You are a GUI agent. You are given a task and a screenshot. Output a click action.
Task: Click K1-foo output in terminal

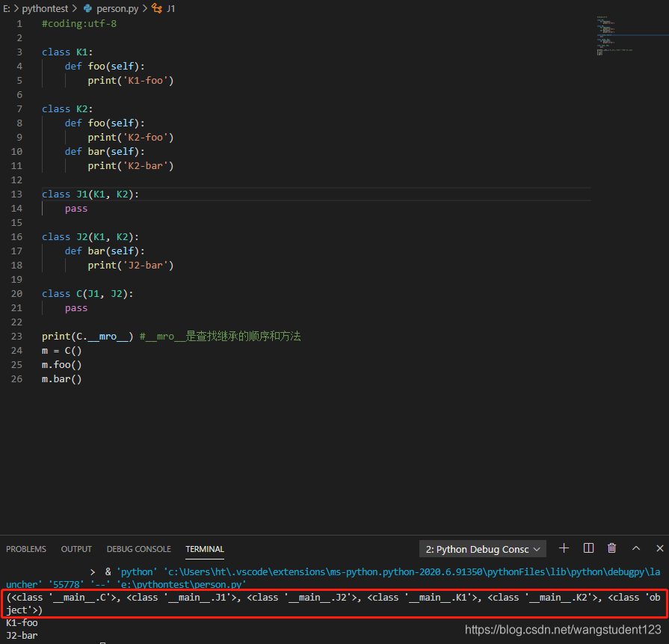(22, 622)
